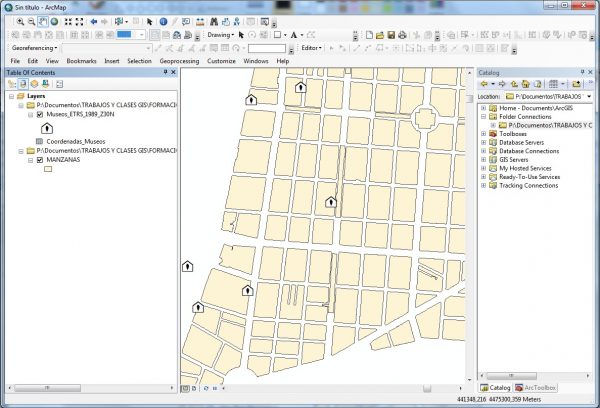This screenshot has width=600, height=408.
Task: Open the Georeferencing dropdown menu
Action: [33, 48]
